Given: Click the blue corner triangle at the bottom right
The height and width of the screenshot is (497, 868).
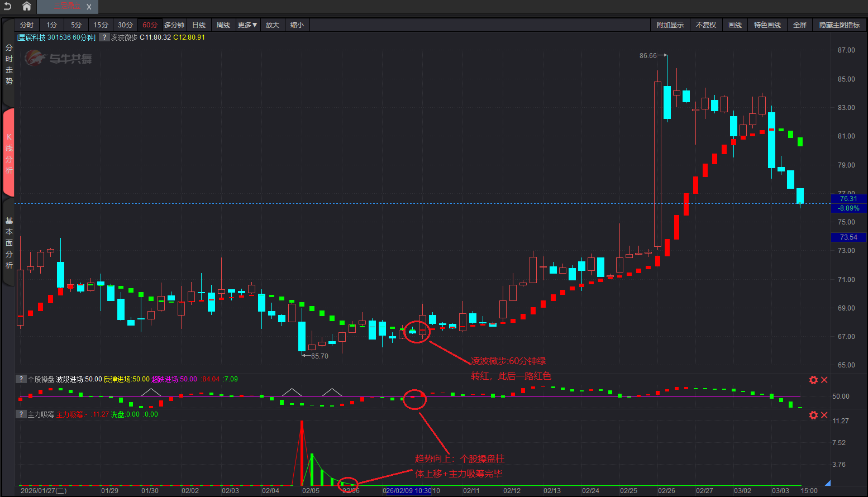Looking at the screenshot, I should pyautogui.click(x=827, y=483).
